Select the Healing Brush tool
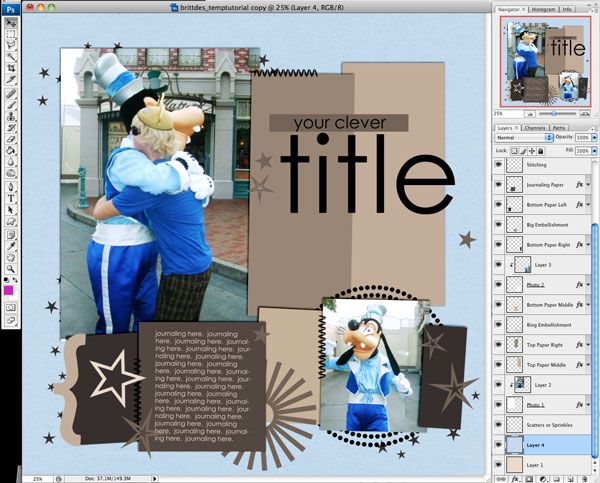600x483 pixels. (11, 93)
